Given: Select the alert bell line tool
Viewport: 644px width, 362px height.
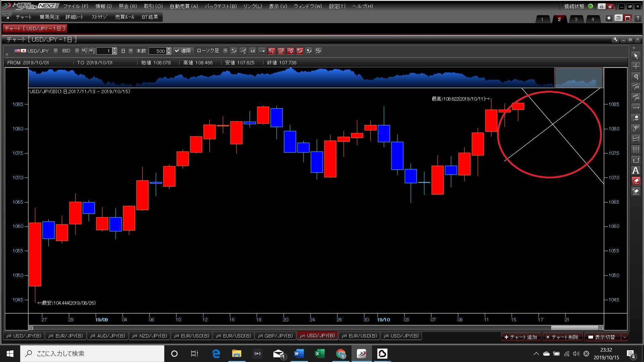Looking at the screenshot, I should point(636,118).
